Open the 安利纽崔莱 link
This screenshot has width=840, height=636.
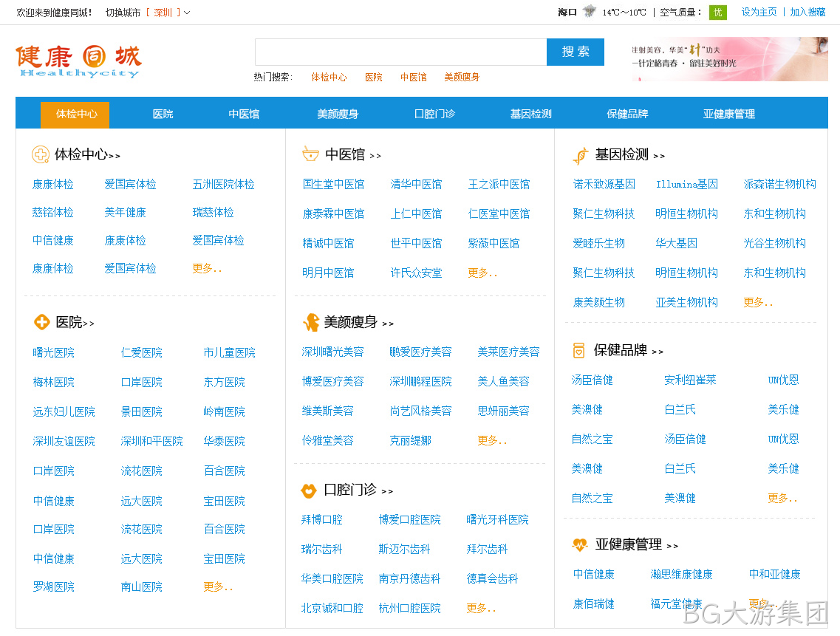691,380
